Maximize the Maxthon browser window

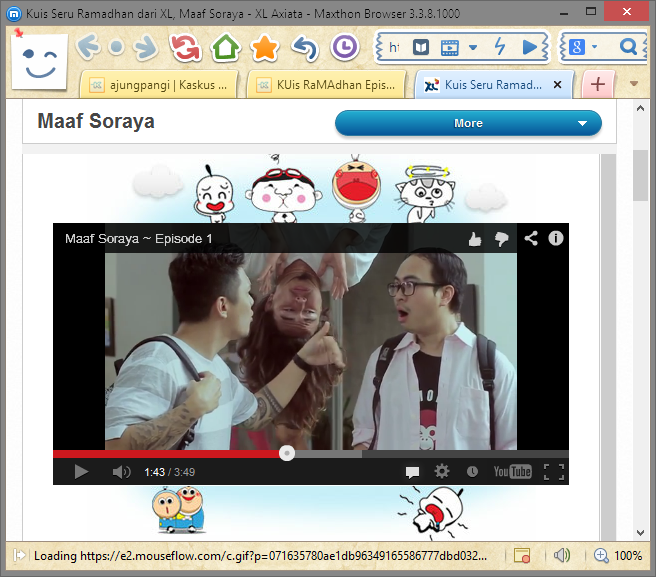point(591,11)
